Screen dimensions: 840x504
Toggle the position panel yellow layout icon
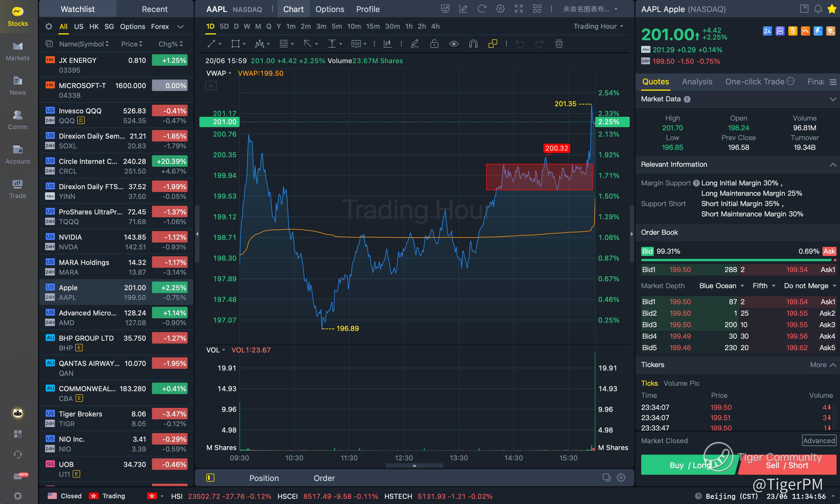tap(210, 478)
